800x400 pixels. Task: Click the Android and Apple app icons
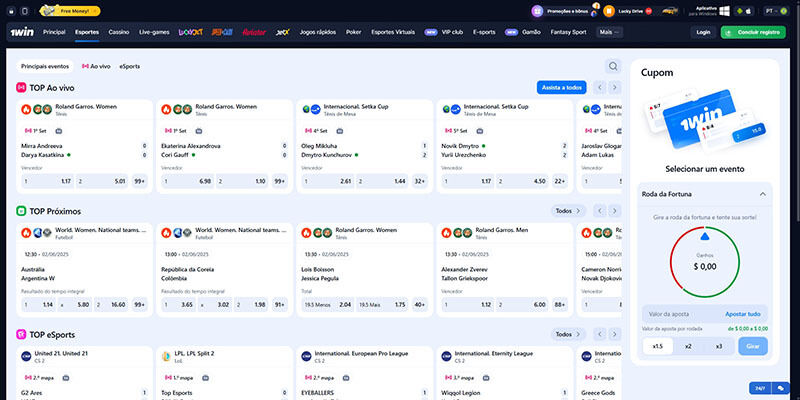tap(744, 11)
